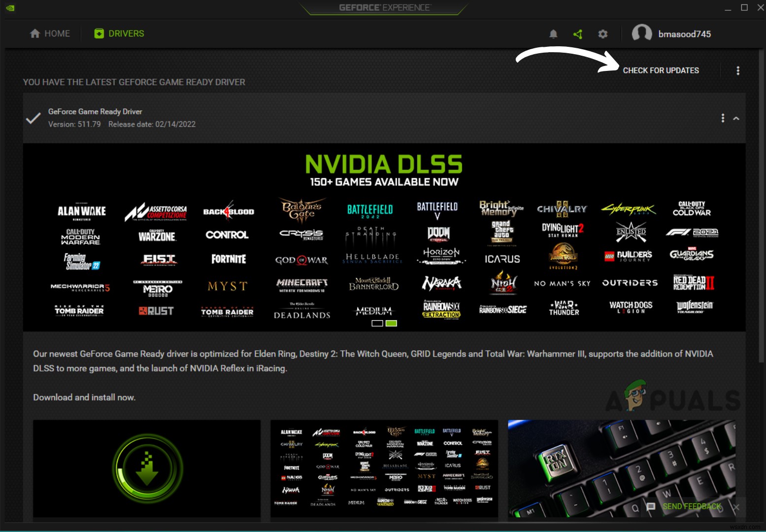Screen dimensions: 766x532
Task: Click the 'Download and install now.' text
Action: pyautogui.click(x=84, y=398)
